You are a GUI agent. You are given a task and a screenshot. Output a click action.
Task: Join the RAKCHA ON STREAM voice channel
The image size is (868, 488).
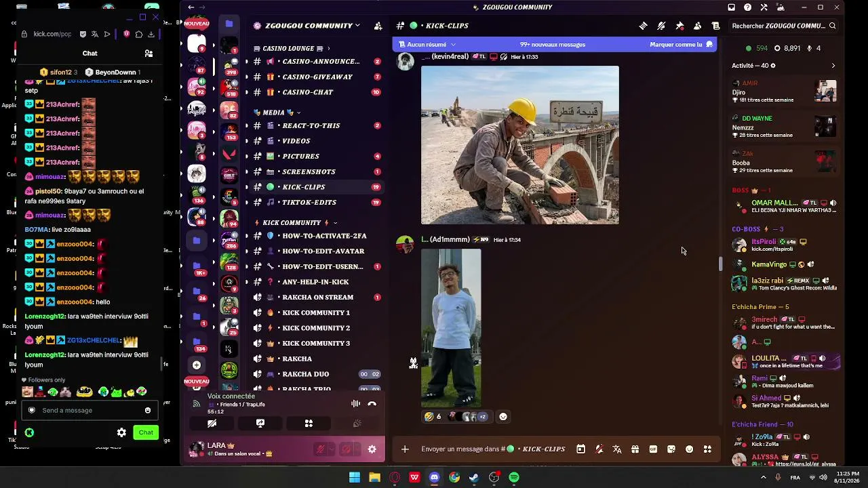(315, 298)
